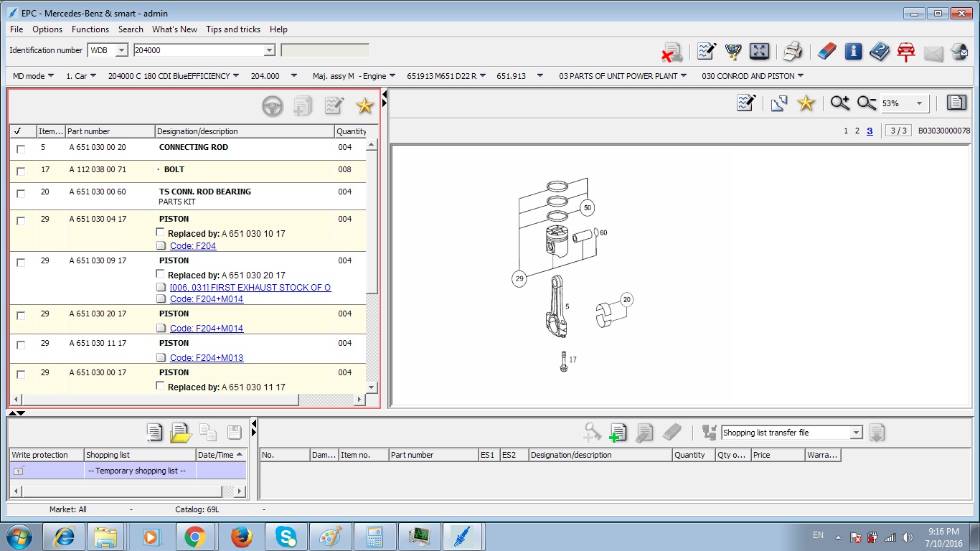Click the red car on lift icon
Screen dimensions: 980x551
click(x=905, y=52)
